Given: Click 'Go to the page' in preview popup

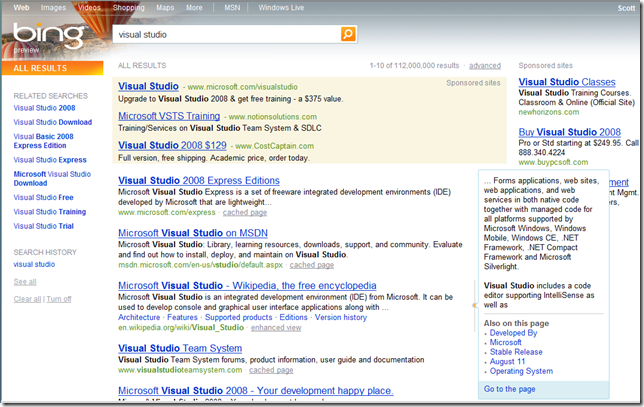Looking at the screenshot, I should (x=509, y=389).
